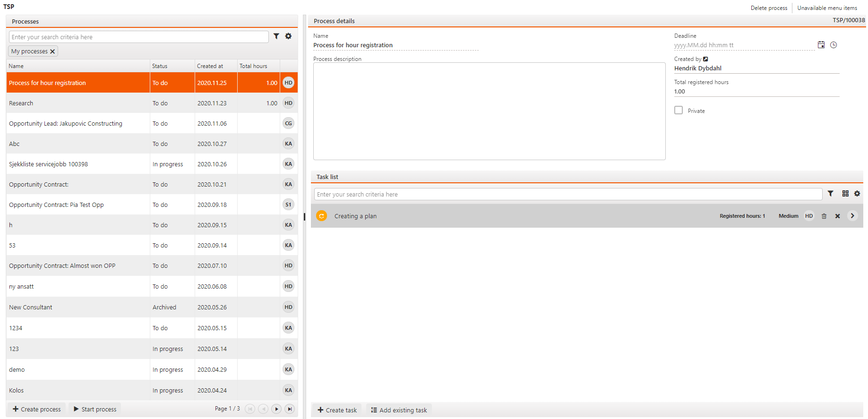
Task: Click Create process button
Action: click(x=37, y=409)
